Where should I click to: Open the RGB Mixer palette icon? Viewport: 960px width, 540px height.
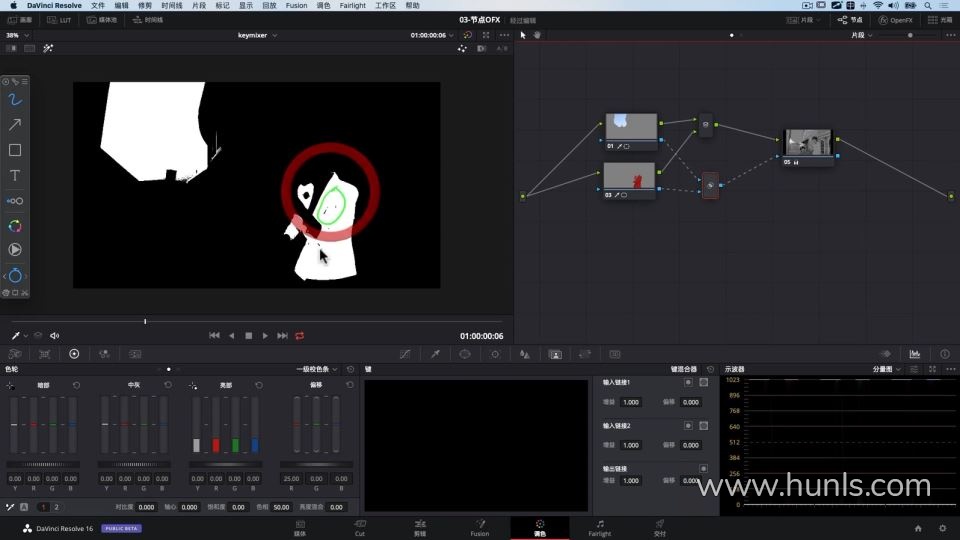tap(104, 354)
